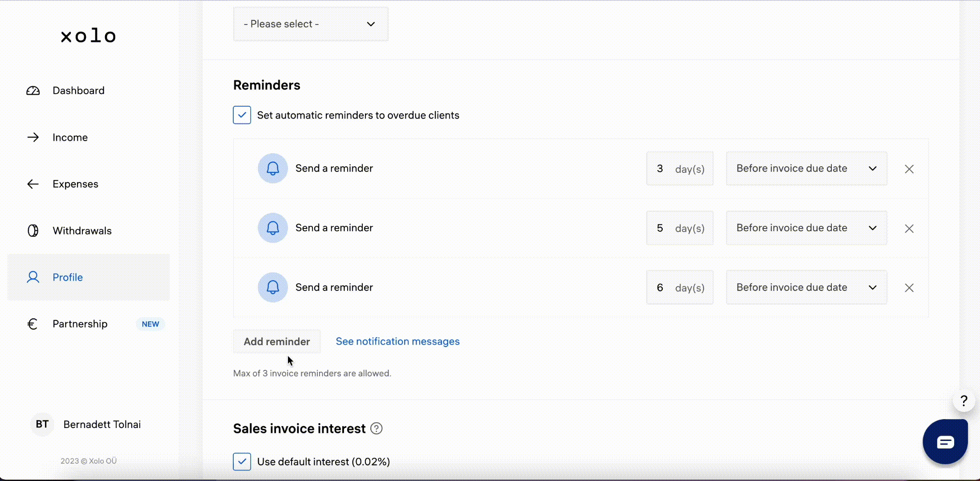Click the Income arrow icon
Viewport: 980px width, 481px height.
point(33,137)
